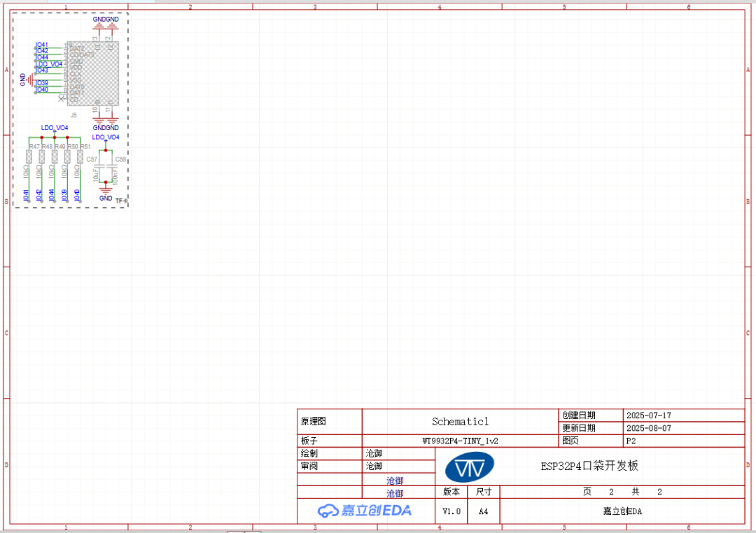Screen dimensions: 756x533
Task: Select the no-connect X marker on CD pin
Action: pos(61,99)
